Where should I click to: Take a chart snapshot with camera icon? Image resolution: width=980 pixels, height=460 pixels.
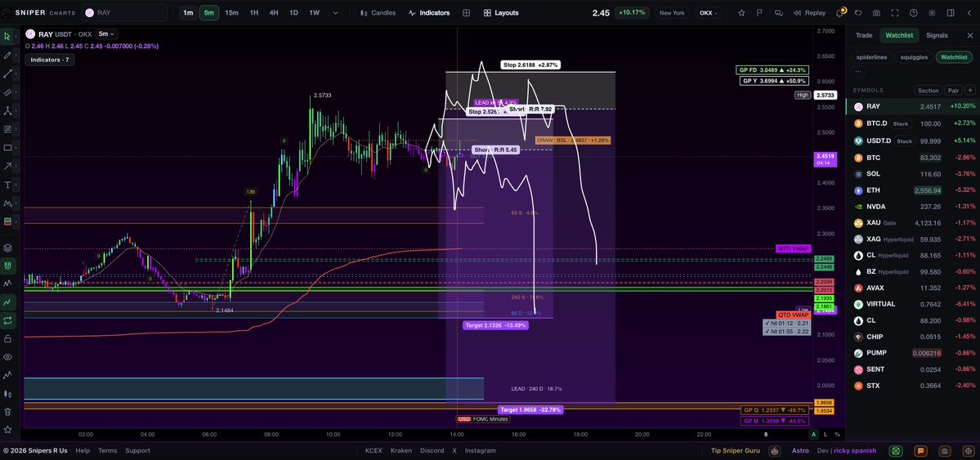pos(876,12)
